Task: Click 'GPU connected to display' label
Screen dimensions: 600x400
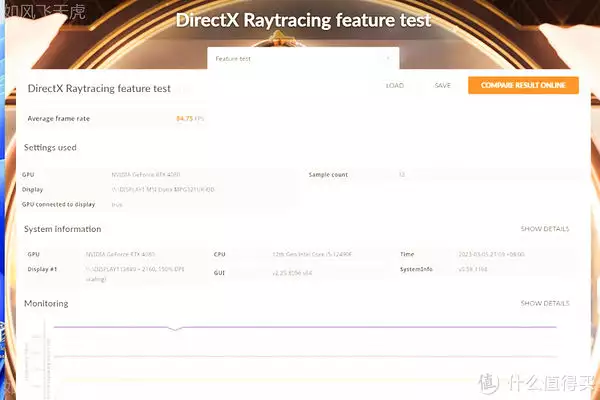Action: point(59,204)
